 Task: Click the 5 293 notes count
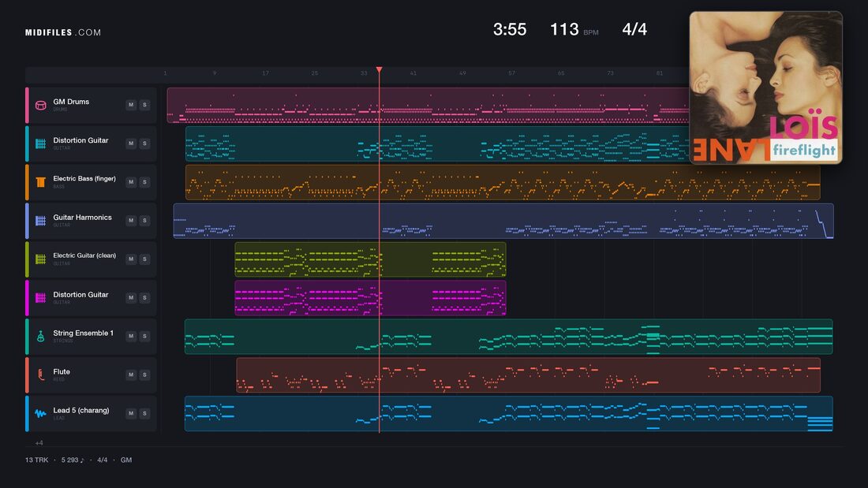(x=73, y=460)
